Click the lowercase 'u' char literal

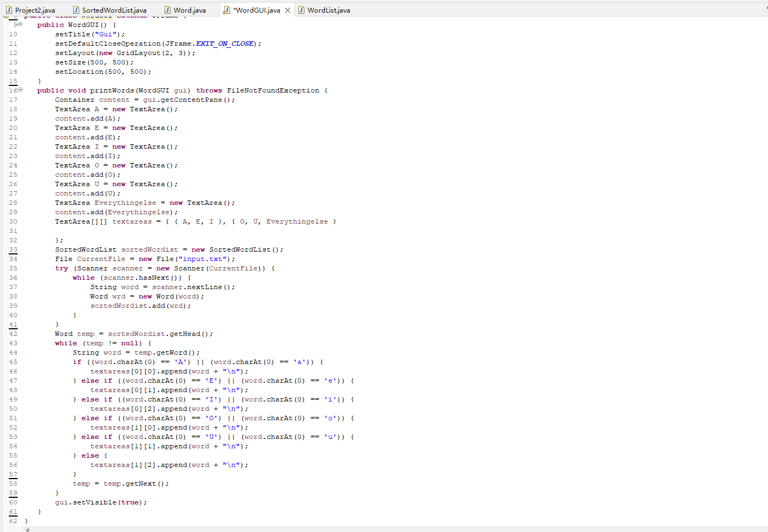tap(330, 437)
